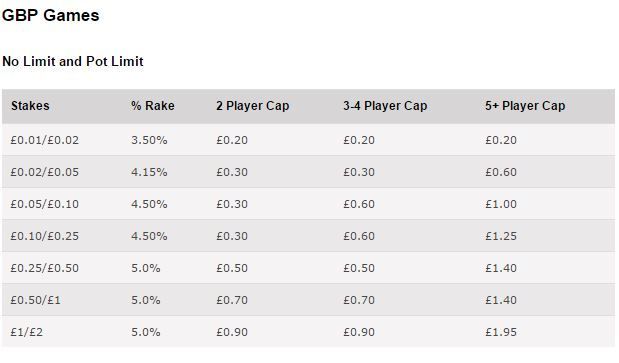Click the 2 Player Cap column header
Screen dimensions: 619x363
point(253,106)
